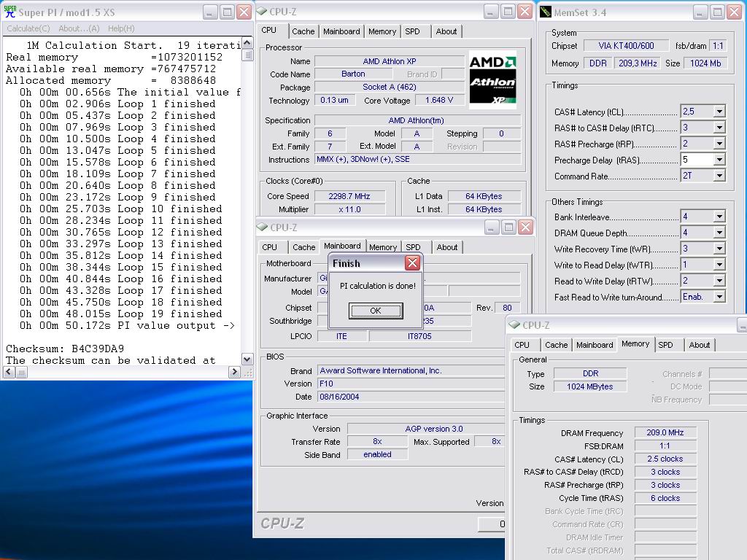
Task: Click the AMD Athlon XP logo image
Action: tap(492, 79)
